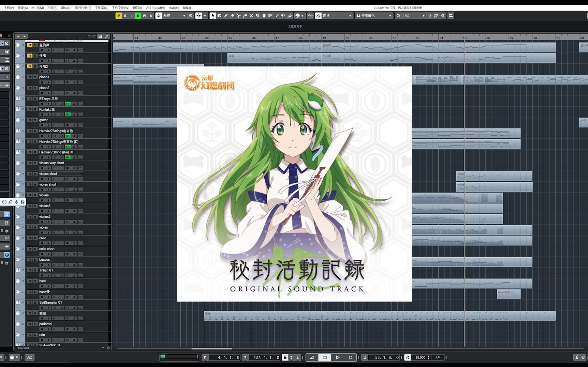This screenshot has height=367, width=588.
Task: Select the Zoom magnifier tool
Action: click(x=258, y=16)
